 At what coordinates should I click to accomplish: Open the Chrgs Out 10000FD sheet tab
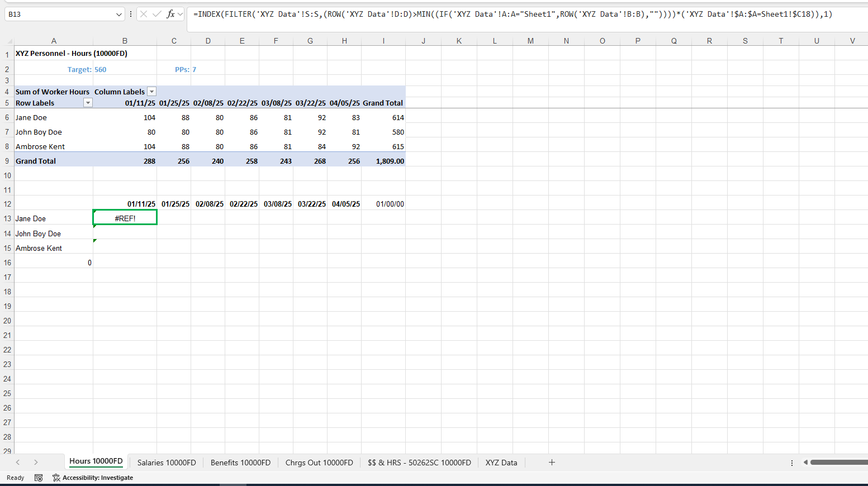coord(319,463)
